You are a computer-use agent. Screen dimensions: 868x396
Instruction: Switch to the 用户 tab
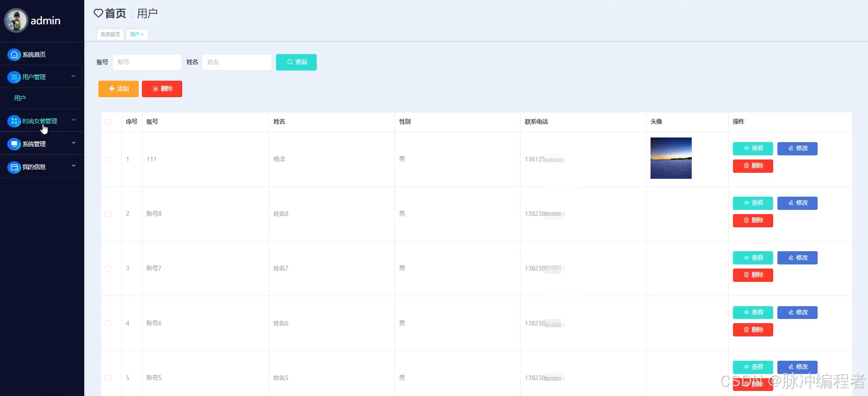tap(137, 34)
